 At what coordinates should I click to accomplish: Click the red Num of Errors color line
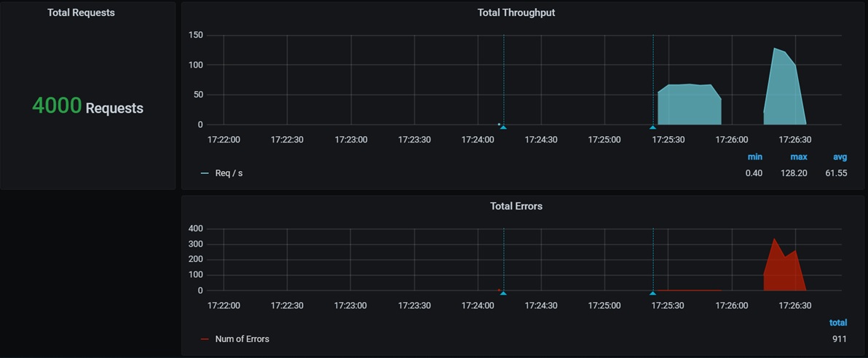point(205,339)
